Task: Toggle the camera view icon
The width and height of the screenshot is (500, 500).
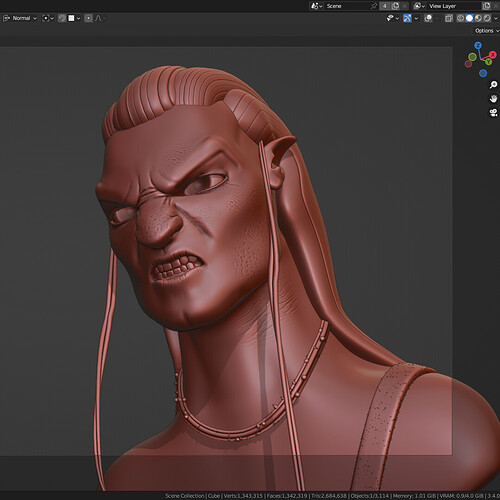Action: (x=493, y=113)
